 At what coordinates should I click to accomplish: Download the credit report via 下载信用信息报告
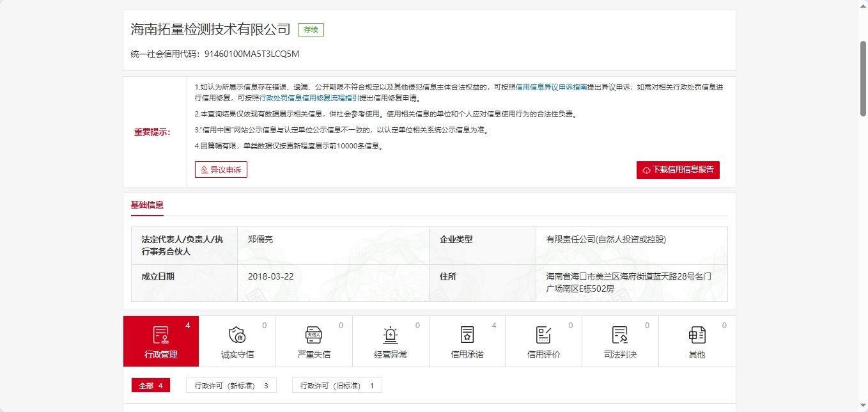tap(678, 170)
